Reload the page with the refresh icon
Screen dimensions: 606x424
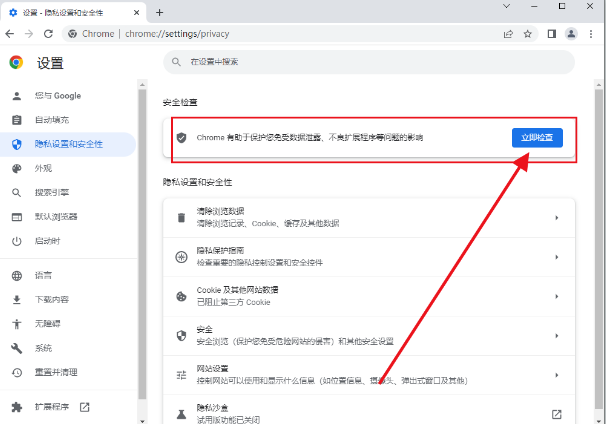(x=48, y=34)
